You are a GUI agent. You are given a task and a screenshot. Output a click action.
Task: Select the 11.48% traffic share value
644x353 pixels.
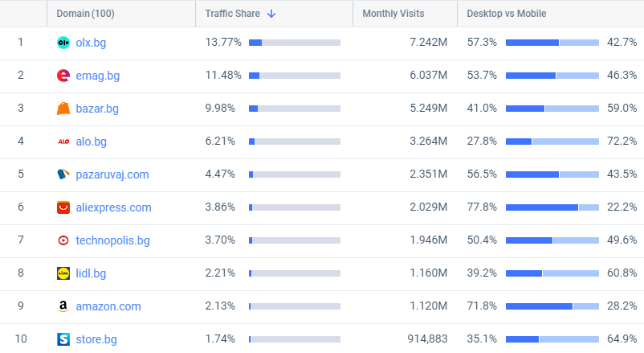(223, 75)
